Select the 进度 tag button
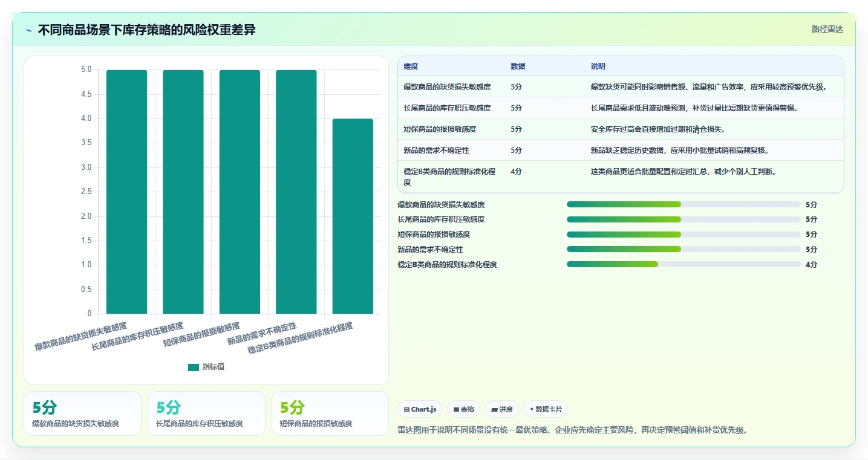The height and width of the screenshot is (460, 868). click(502, 409)
